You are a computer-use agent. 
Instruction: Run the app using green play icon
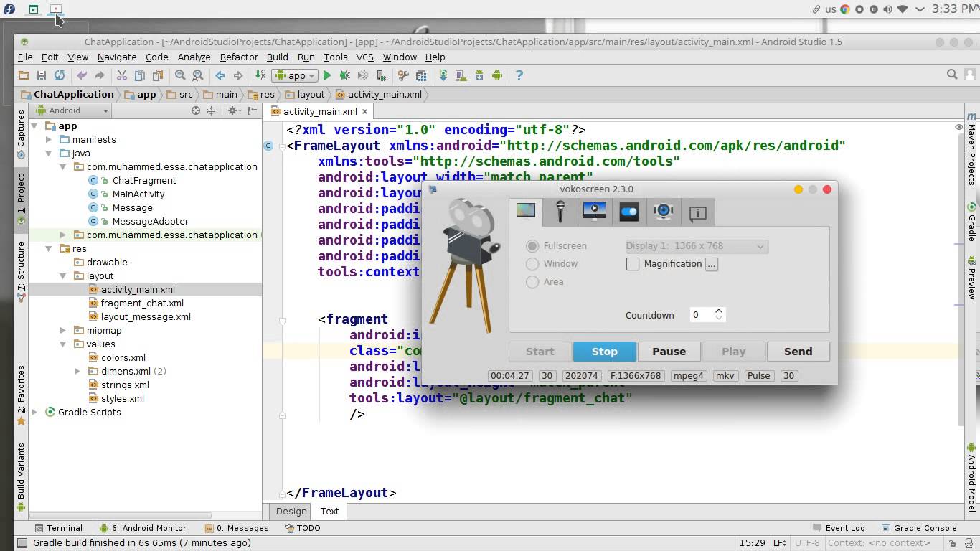click(327, 75)
